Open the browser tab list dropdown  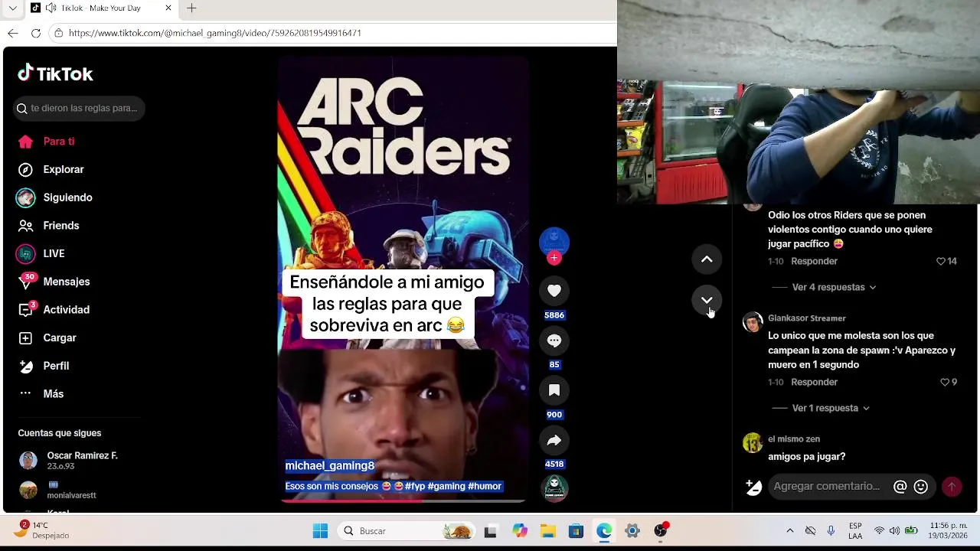point(12,8)
